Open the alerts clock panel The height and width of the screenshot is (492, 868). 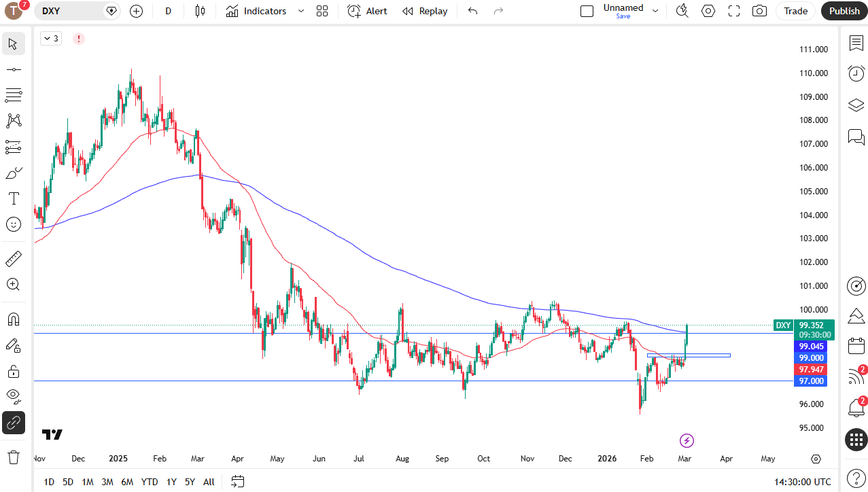(x=856, y=73)
